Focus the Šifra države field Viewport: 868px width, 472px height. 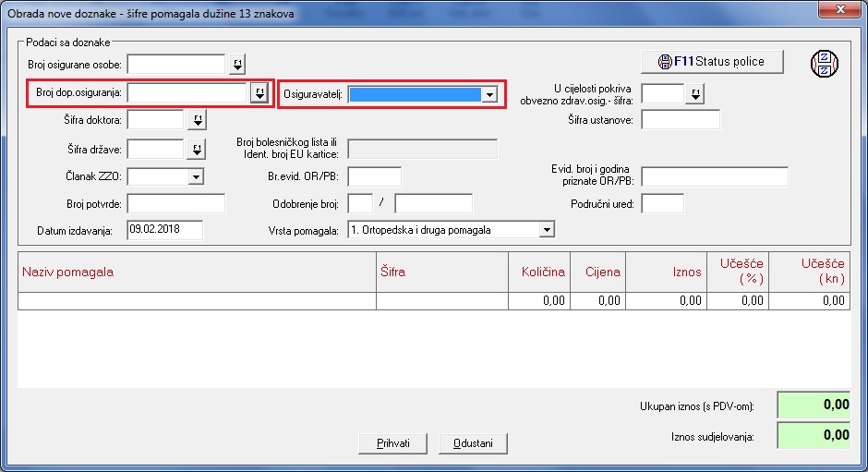155,149
